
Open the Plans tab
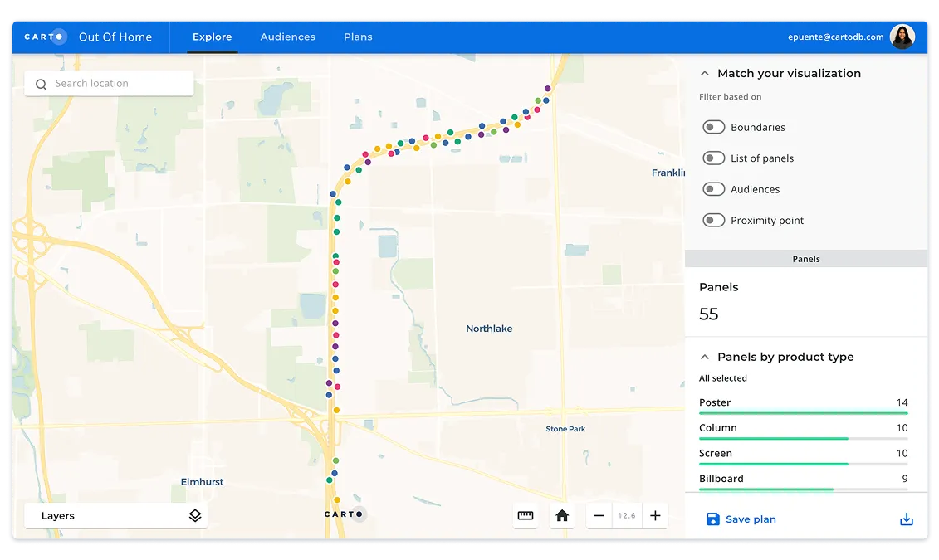tap(358, 37)
